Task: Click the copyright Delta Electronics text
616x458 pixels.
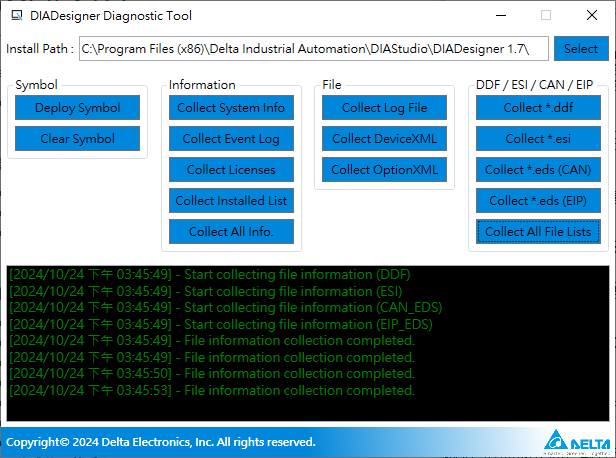Action: (x=161, y=442)
